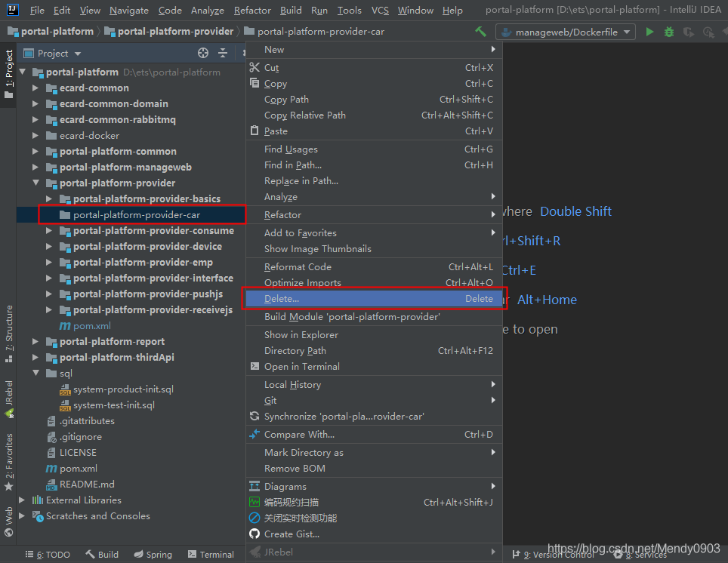
Task: Expand portal-platform-provider-basics node
Action: coord(49,198)
